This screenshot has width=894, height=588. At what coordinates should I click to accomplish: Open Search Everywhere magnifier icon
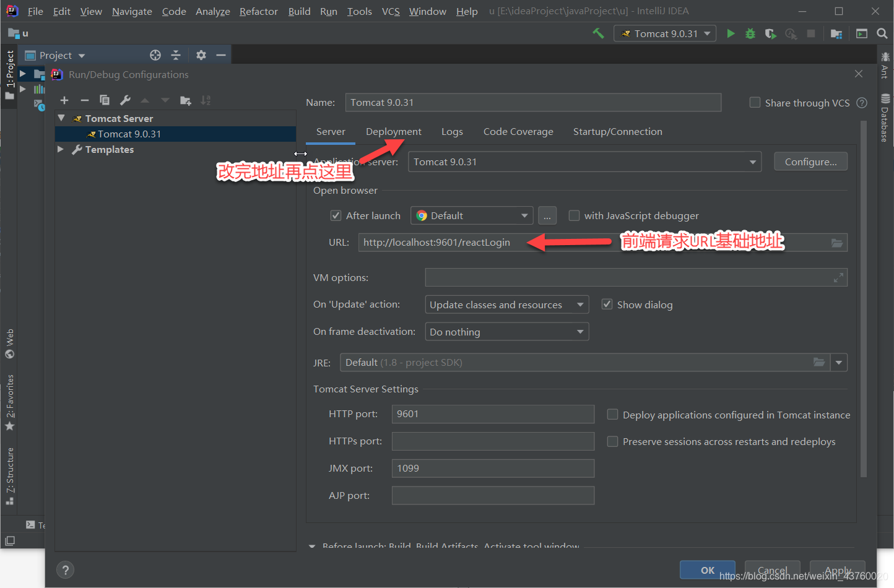click(x=882, y=33)
